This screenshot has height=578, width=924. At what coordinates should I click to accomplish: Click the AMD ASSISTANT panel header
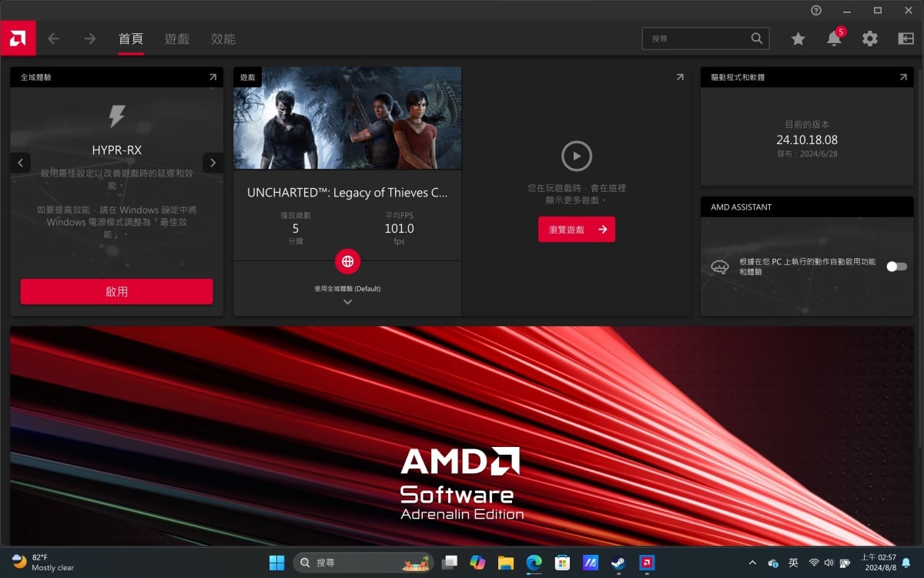[807, 207]
